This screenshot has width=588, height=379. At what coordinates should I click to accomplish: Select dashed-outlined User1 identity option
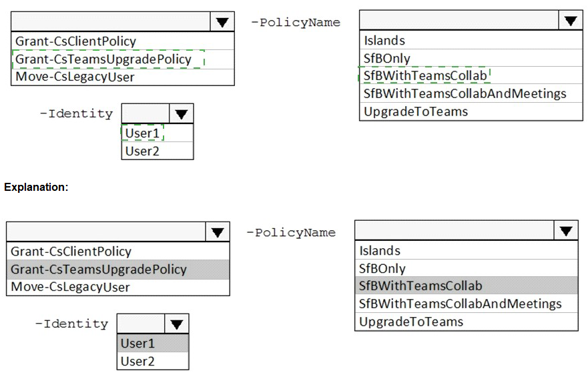(142, 133)
